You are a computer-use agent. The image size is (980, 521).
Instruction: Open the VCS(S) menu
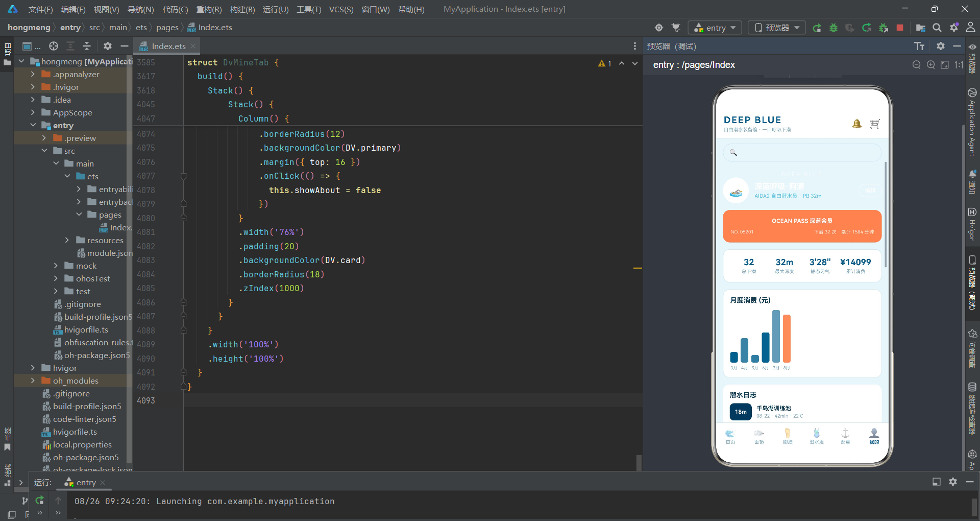[x=341, y=9]
